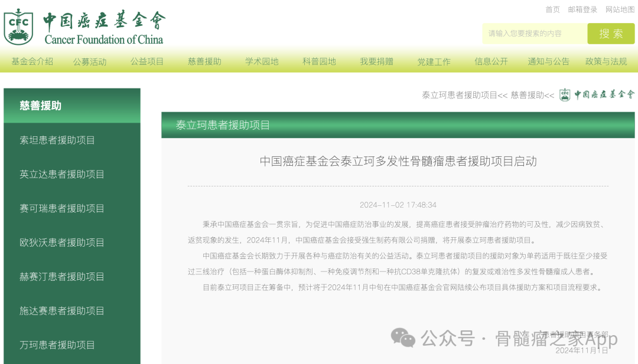
Task: Click breadcrumb link 慈善援助<<
Action: click(x=532, y=95)
